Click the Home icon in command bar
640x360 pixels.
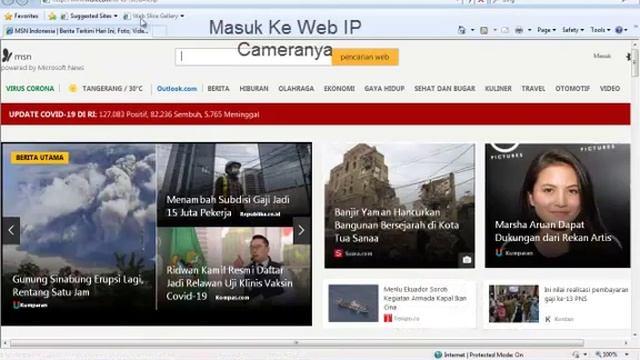click(462, 30)
